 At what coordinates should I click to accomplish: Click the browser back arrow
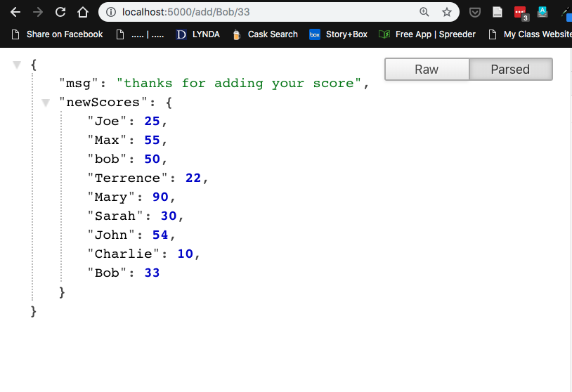pos(15,12)
